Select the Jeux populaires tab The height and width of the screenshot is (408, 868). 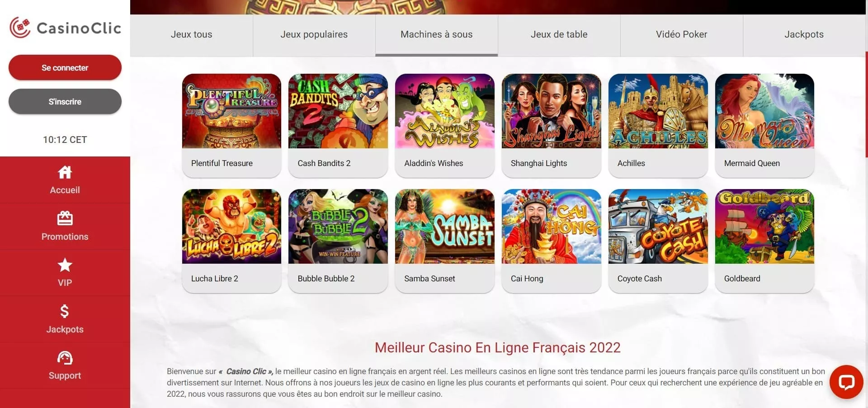pos(314,35)
